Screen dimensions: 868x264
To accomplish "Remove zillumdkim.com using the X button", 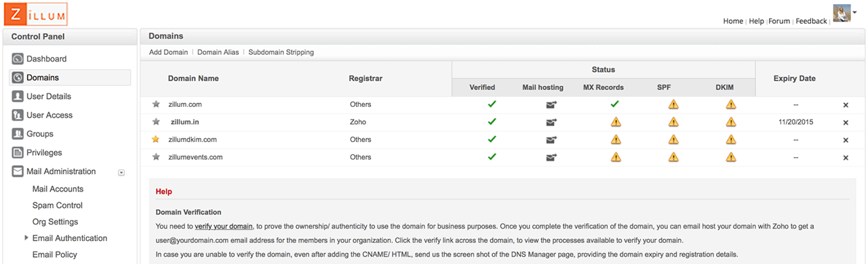I will tap(846, 140).
